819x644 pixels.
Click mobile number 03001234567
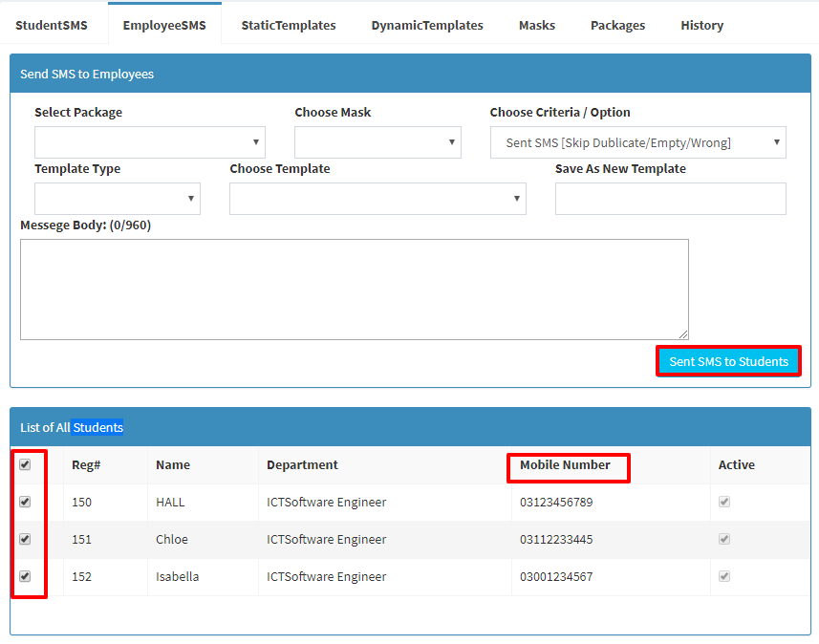[556, 576]
